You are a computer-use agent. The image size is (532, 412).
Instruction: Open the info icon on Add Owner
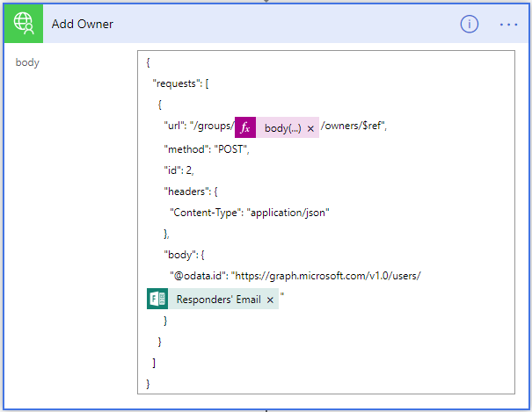(x=470, y=24)
